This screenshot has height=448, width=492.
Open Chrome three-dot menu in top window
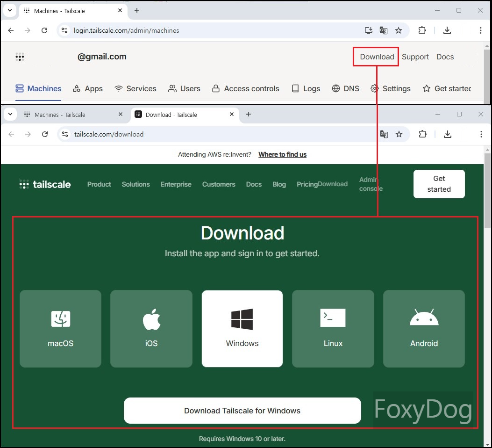tap(480, 30)
